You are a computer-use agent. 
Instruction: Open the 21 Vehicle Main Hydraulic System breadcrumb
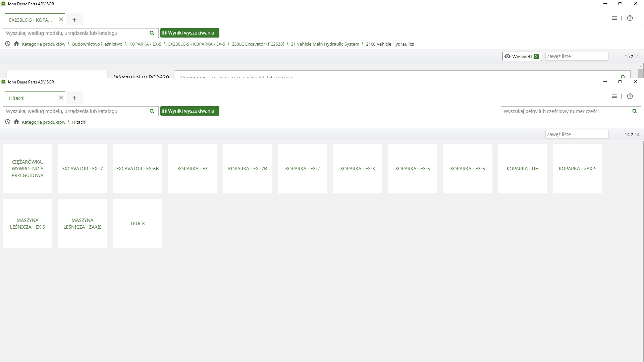pos(325,44)
